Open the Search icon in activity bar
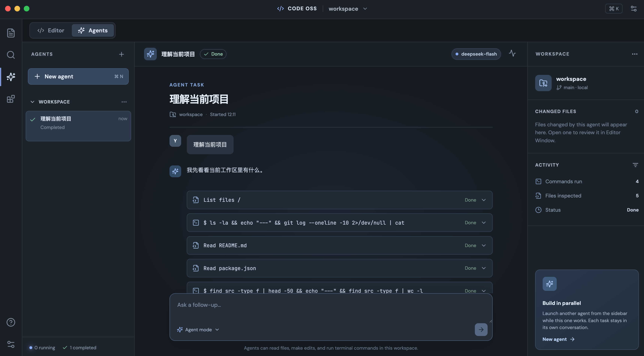The height and width of the screenshot is (356, 644). [x=11, y=55]
